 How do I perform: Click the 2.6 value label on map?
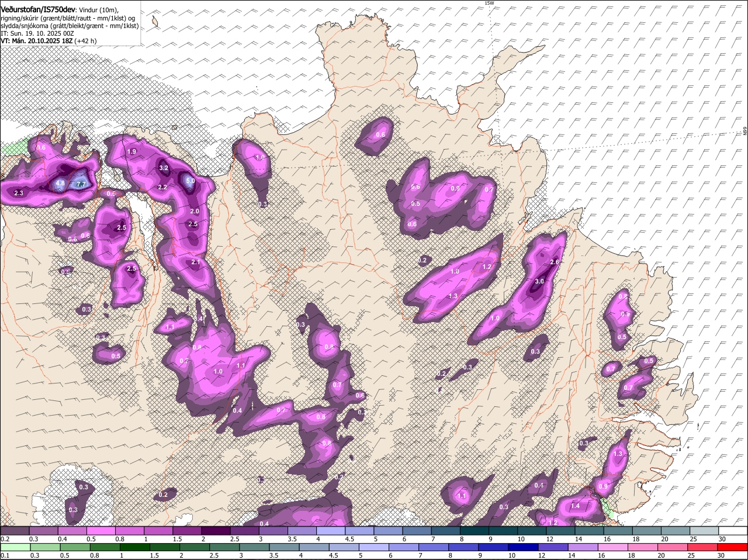(555, 262)
